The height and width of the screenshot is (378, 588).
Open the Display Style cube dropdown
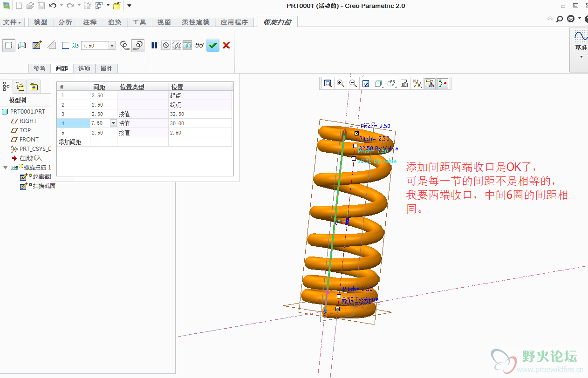379,83
